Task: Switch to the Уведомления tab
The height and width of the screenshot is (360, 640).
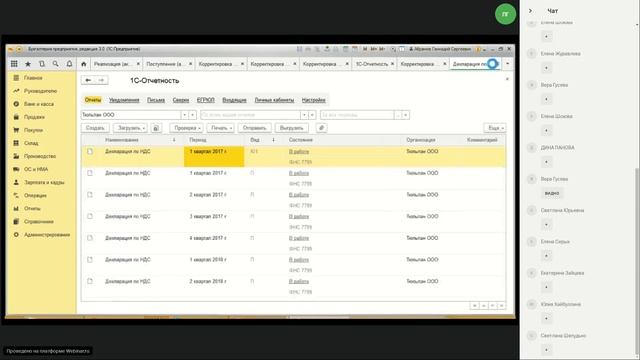Action: coord(124,100)
